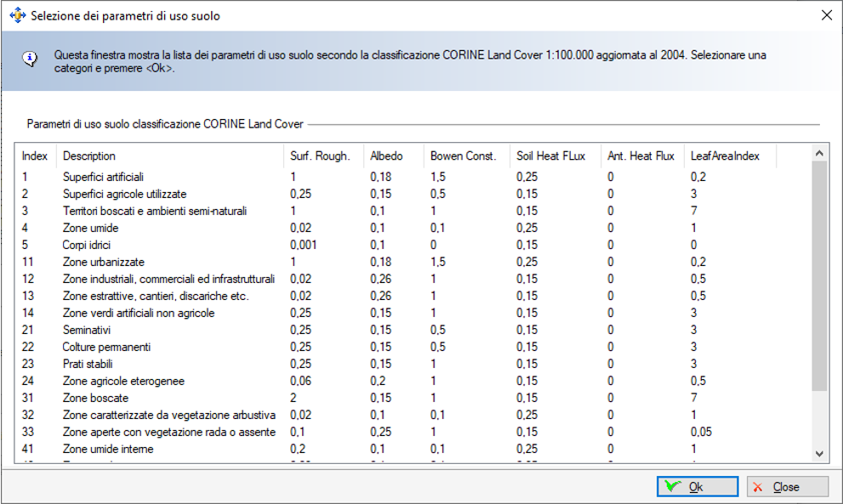The height and width of the screenshot is (504, 843).
Task: Click the info balloon icon
Action: tap(30, 58)
